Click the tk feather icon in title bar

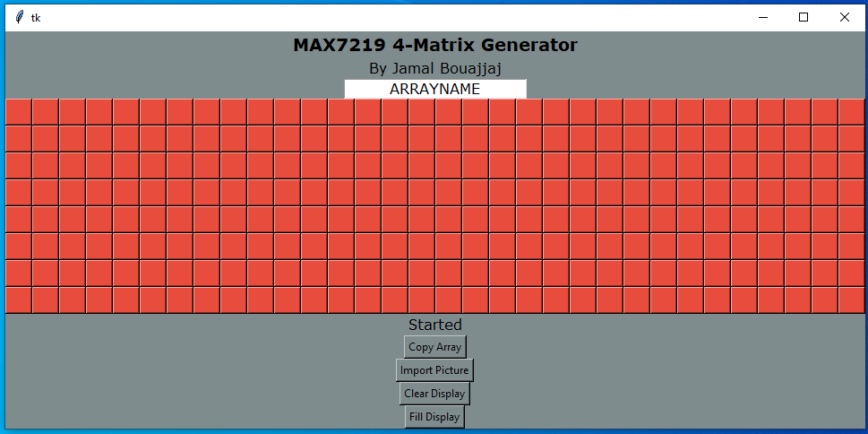pyautogui.click(x=20, y=17)
